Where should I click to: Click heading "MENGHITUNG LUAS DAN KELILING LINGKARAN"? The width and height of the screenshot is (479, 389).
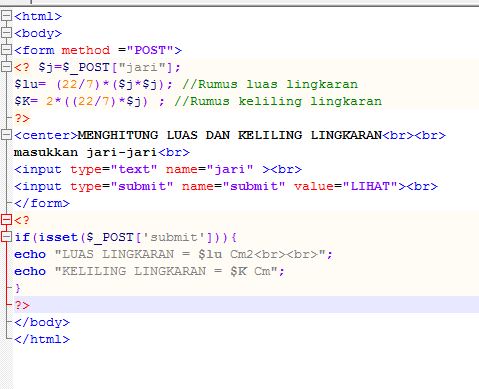tap(230, 135)
